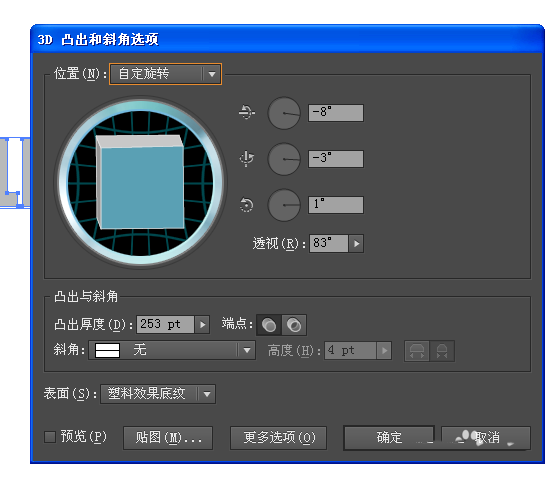Click the 83° perspective field
The image size is (550, 488).
[x=329, y=243]
